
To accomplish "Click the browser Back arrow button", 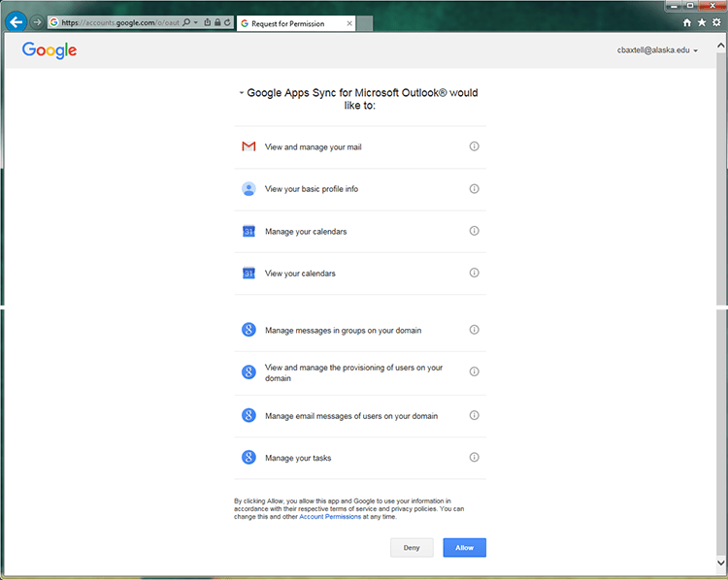I will tap(16, 21).
